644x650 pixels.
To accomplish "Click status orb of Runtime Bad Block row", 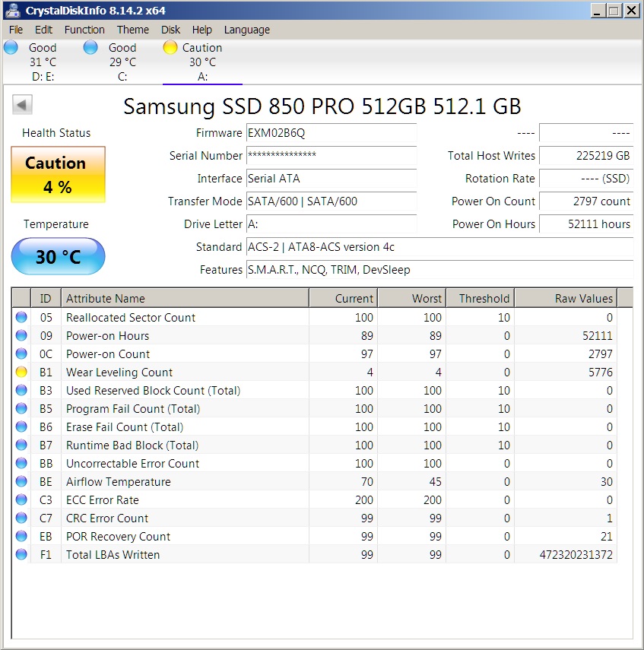I will (21, 445).
